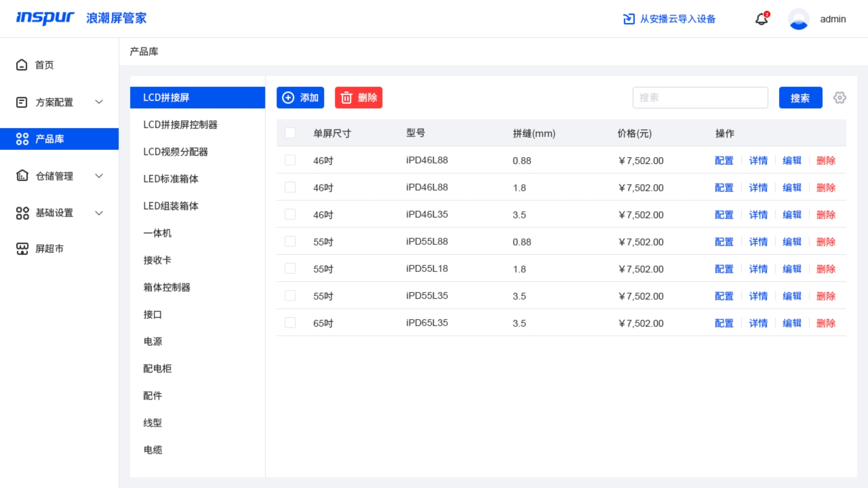Click the 基础设置 sidebar icon
868x488 pixels.
(x=22, y=213)
